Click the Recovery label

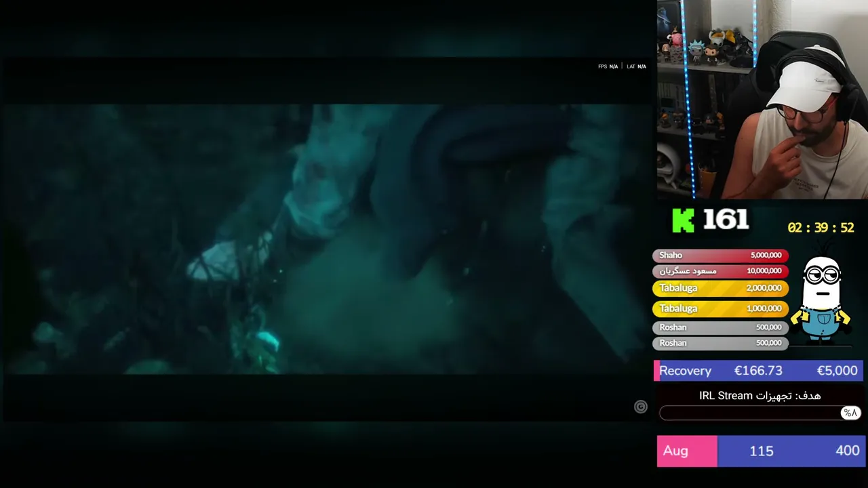(685, 371)
